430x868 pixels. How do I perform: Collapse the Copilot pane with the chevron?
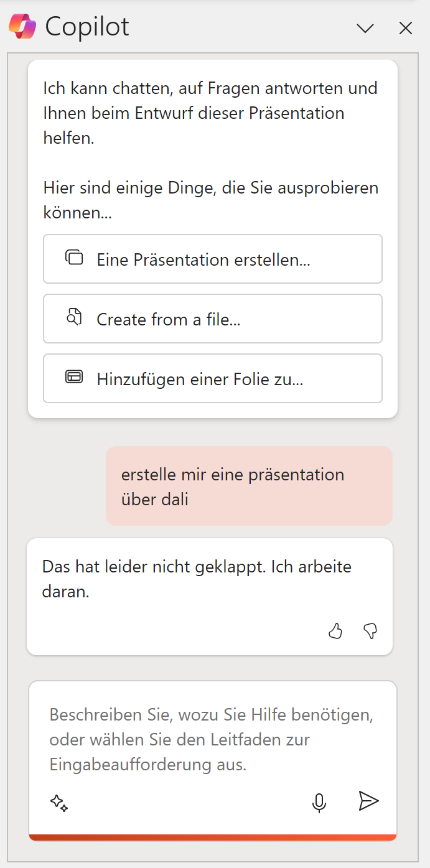365,28
